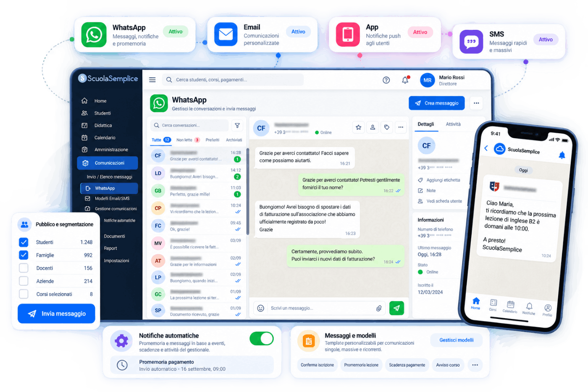Uncheck the Famiglie audience checkbox

click(24, 255)
